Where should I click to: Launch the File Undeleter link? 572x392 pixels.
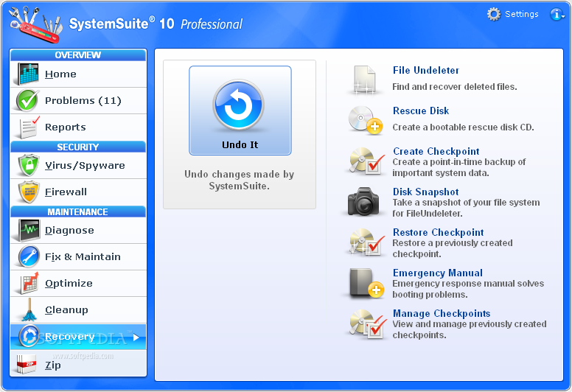tap(426, 71)
